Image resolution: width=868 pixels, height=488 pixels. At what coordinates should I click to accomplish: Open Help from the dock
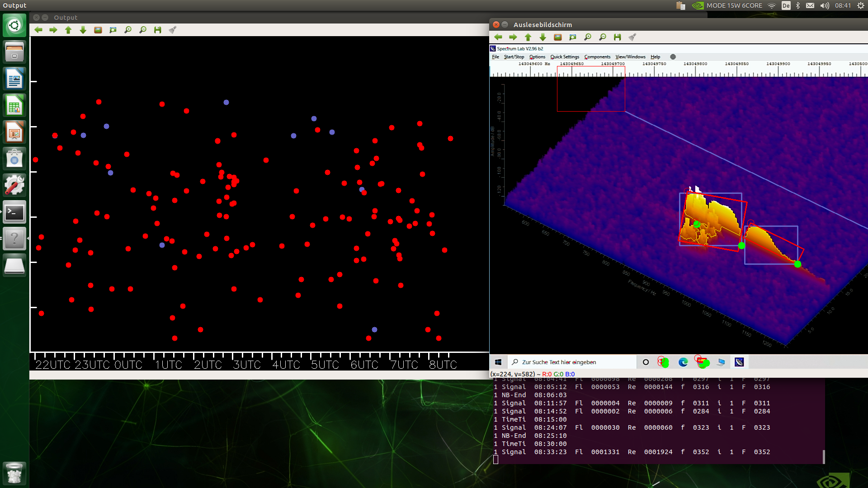click(x=14, y=239)
